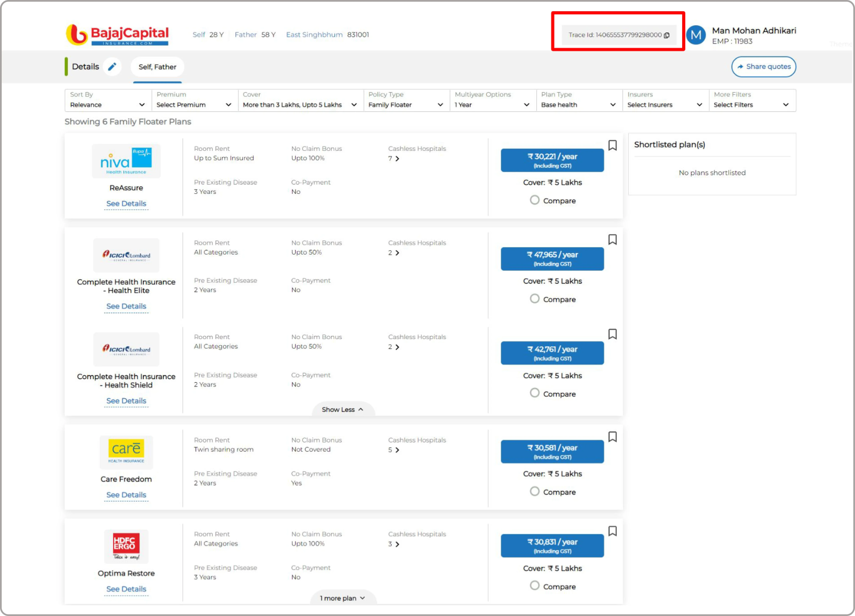Image resolution: width=855 pixels, height=616 pixels.
Task: Open cashless hospitals arrow for ReAssure
Action: (397, 159)
